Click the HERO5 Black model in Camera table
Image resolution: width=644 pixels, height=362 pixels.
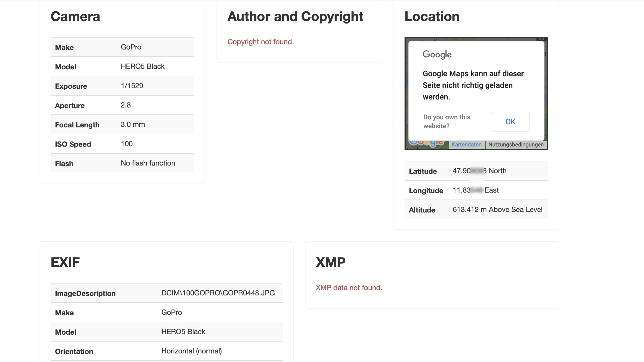point(142,66)
